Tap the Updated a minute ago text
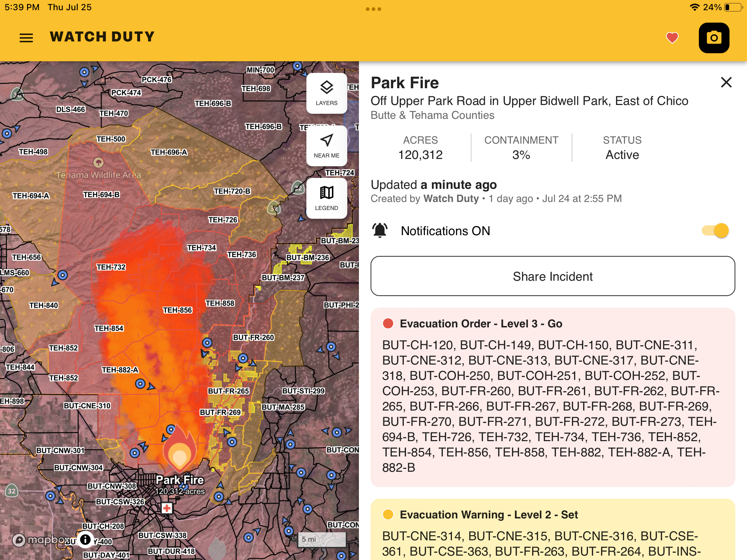 click(x=434, y=184)
